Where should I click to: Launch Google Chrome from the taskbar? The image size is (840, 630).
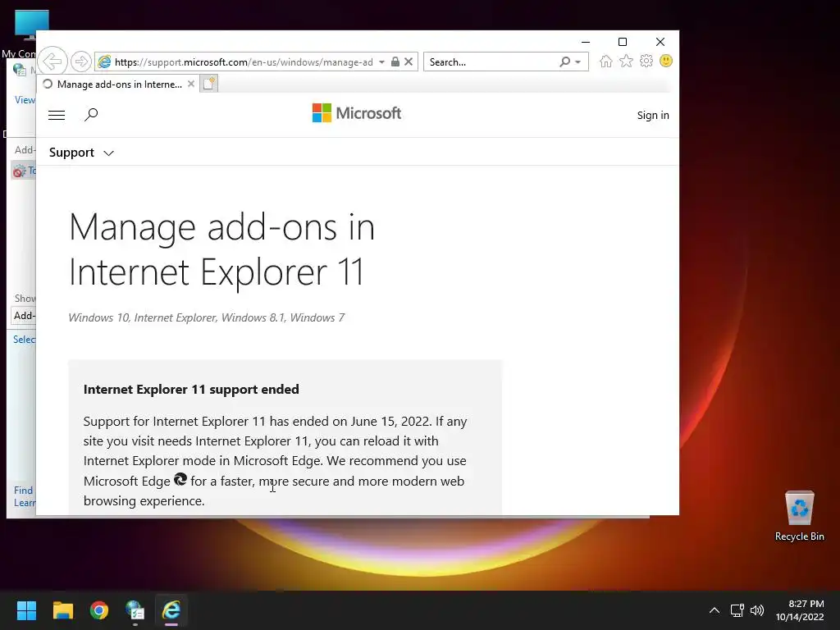[99, 610]
